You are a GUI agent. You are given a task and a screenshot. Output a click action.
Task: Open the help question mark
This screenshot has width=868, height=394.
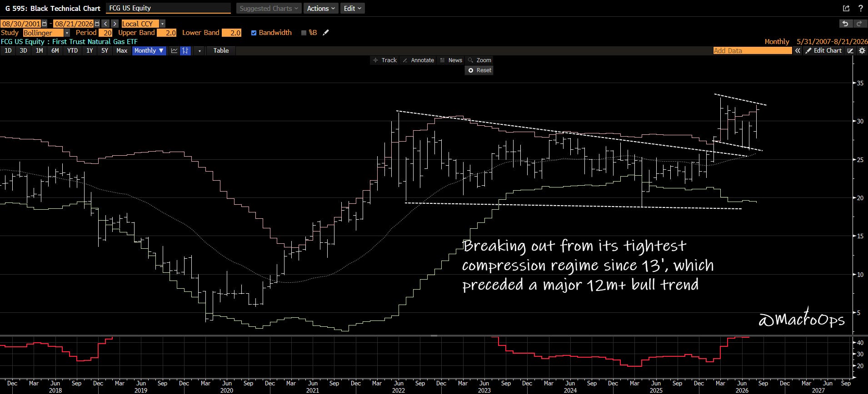(x=860, y=8)
